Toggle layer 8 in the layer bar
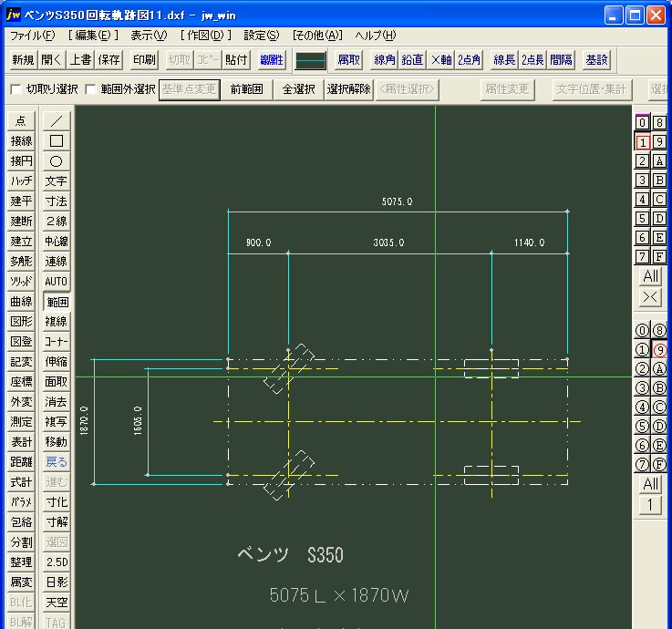Image resolution: width=672 pixels, height=629 pixels. tap(659, 122)
